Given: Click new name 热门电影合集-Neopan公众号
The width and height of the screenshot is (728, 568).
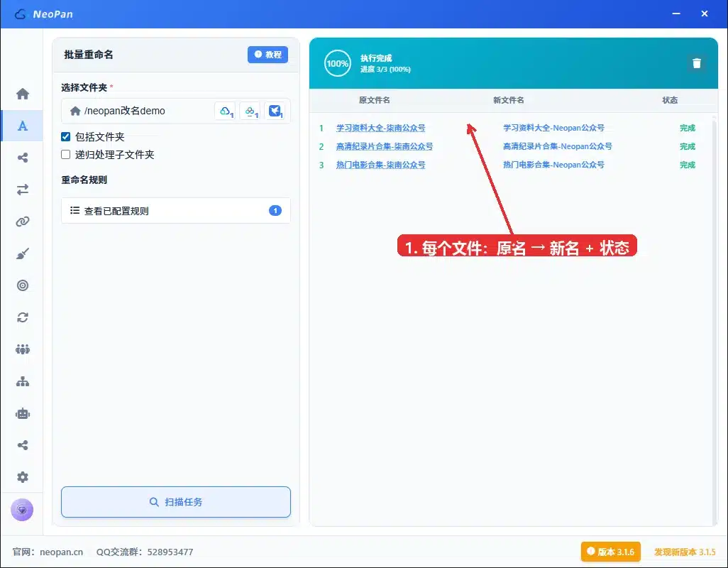Looking at the screenshot, I should click(554, 165).
